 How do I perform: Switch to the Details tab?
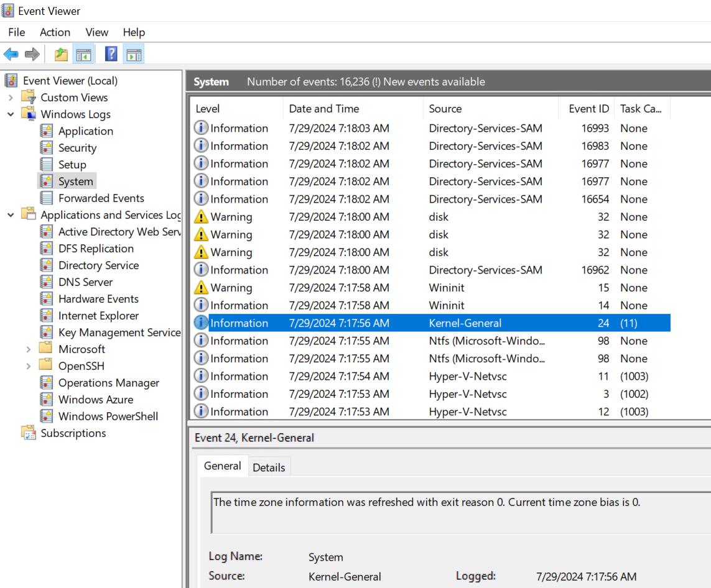pyautogui.click(x=269, y=467)
